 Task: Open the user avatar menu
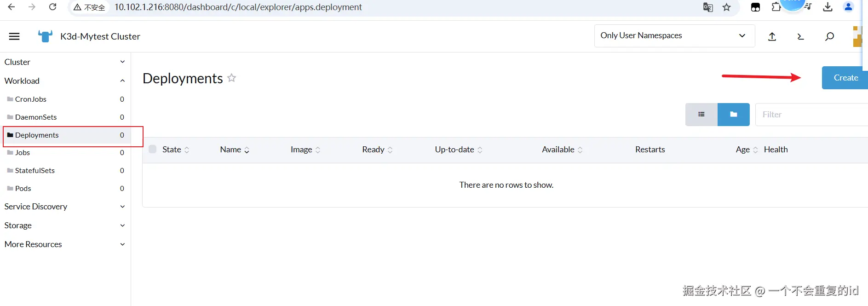point(857,36)
